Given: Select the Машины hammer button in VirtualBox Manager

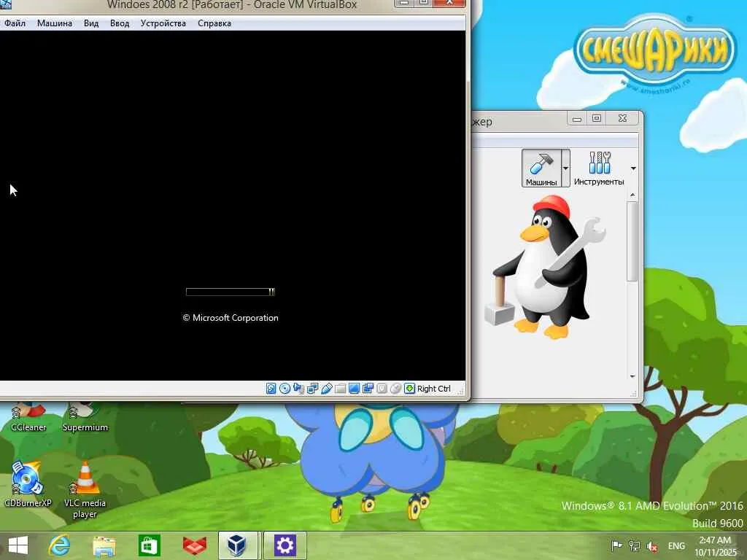Looking at the screenshot, I should click(541, 168).
